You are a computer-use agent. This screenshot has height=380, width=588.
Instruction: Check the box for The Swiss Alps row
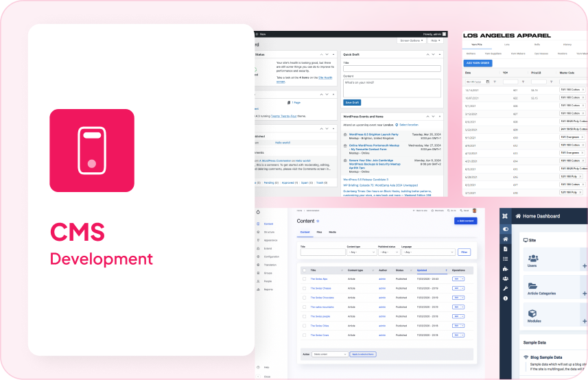(304, 278)
